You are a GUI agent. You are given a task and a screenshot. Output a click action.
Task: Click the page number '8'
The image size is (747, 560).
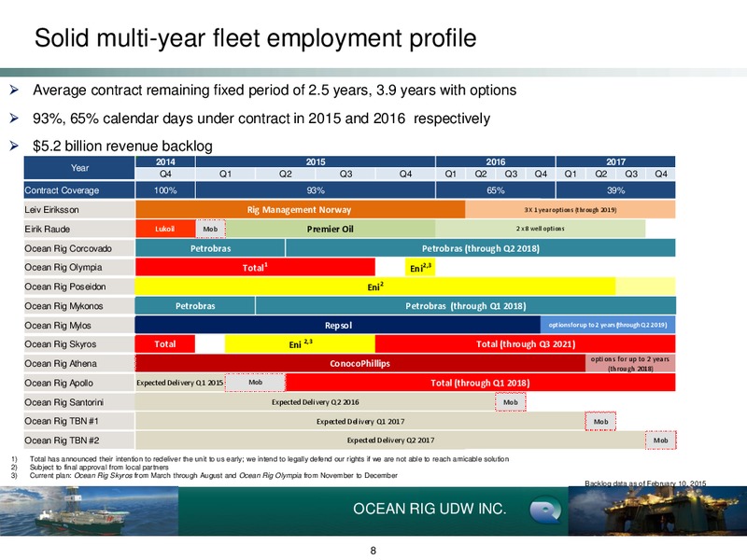[373, 551]
